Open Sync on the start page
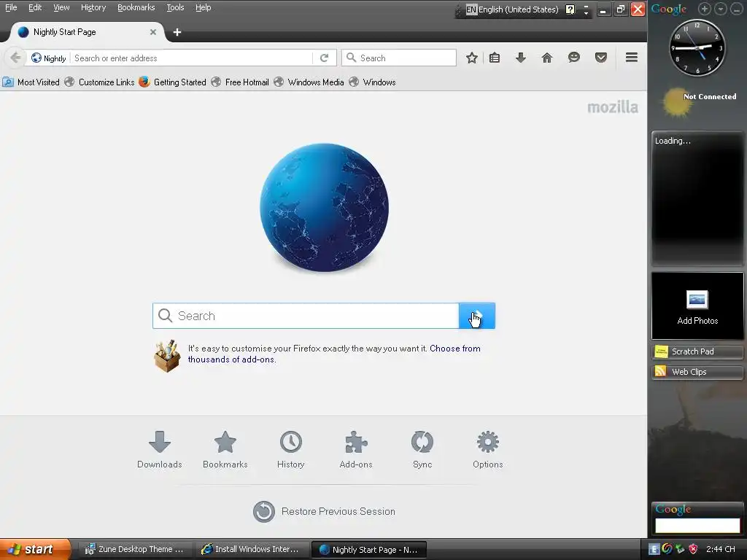The height and width of the screenshot is (560, 747). [422, 449]
